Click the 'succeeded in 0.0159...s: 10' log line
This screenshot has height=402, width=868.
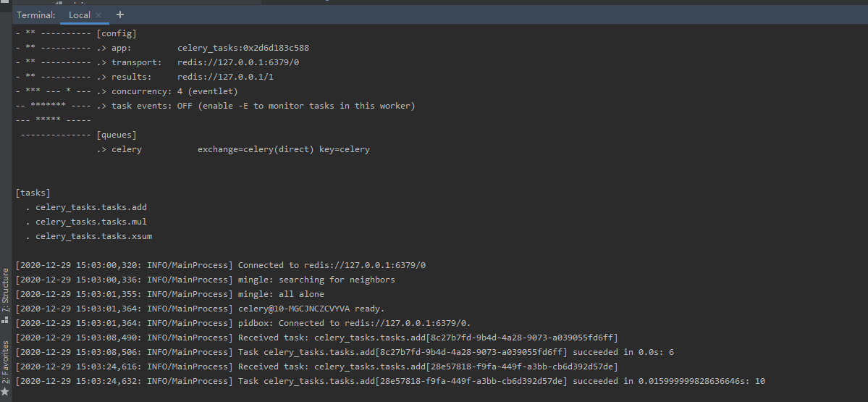390,381
